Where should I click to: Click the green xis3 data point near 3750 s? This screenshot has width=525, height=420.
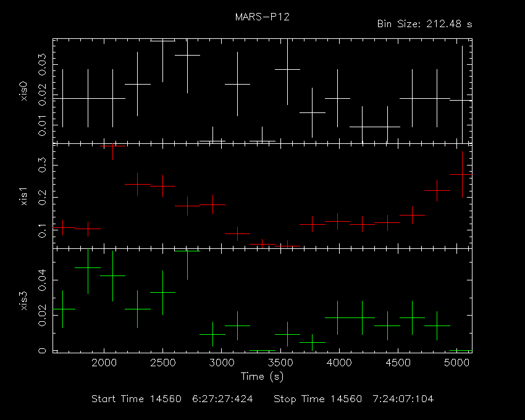(x=312, y=342)
